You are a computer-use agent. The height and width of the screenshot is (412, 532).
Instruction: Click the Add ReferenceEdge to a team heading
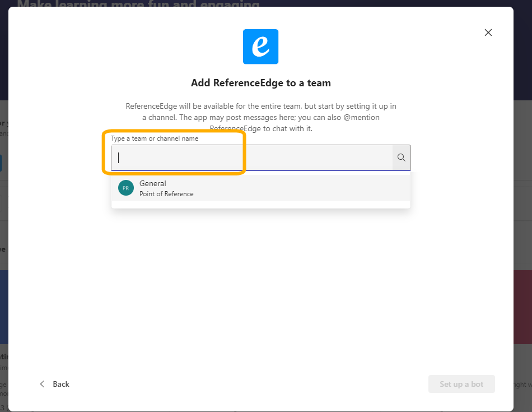point(260,83)
